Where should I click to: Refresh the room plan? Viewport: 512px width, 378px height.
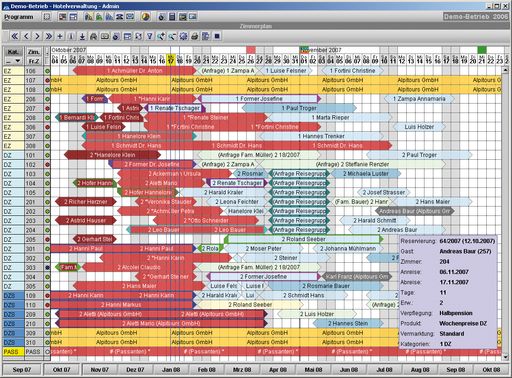tap(139, 36)
